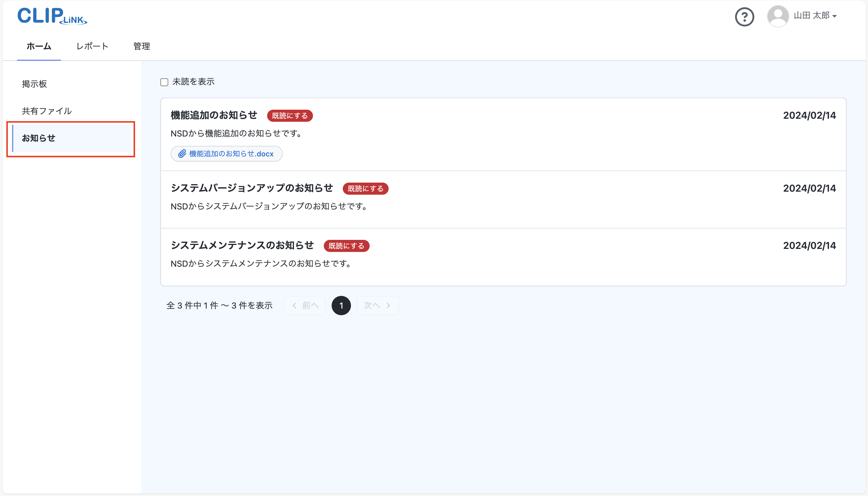Image resolution: width=868 pixels, height=496 pixels.
Task: Mark 機能追加のお知らせ as read
Action: pos(290,116)
